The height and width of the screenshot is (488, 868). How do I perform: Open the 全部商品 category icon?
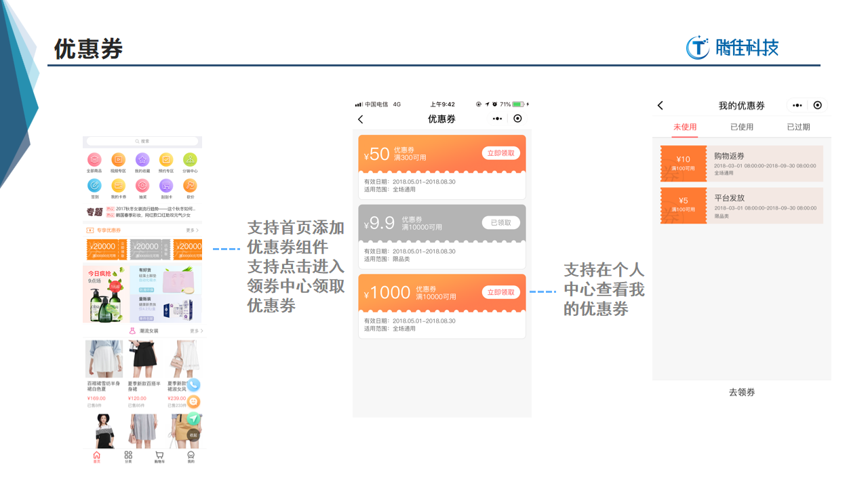94,160
